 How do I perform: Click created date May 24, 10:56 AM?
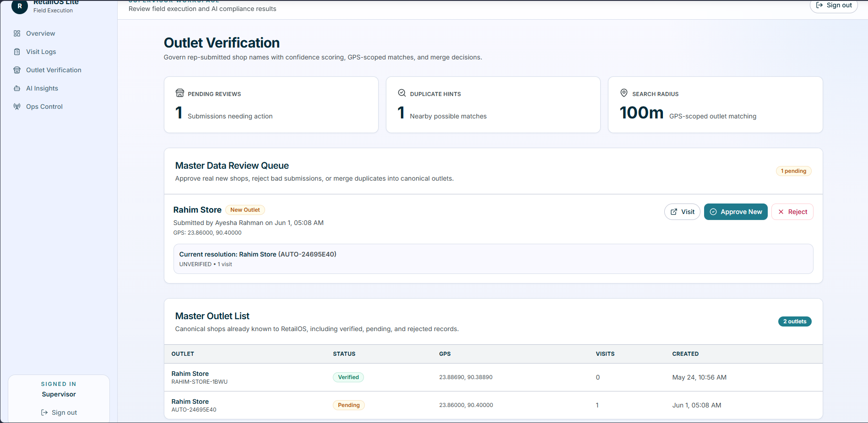700,377
